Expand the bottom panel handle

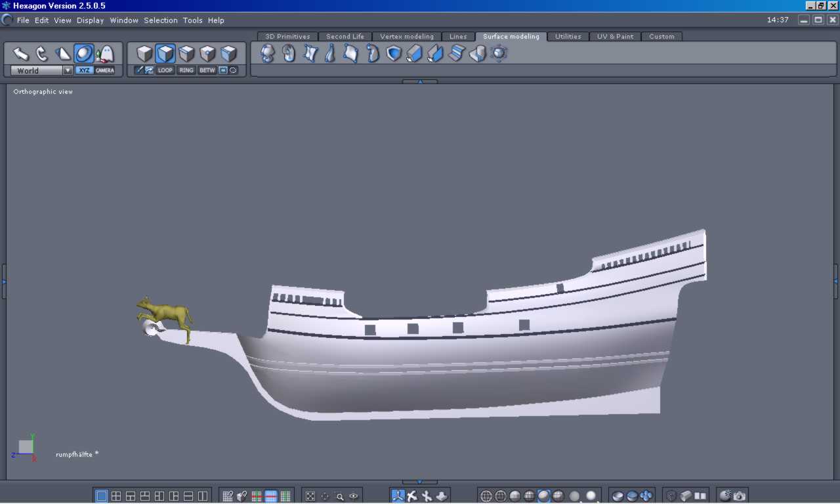pyautogui.click(x=419, y=482)
